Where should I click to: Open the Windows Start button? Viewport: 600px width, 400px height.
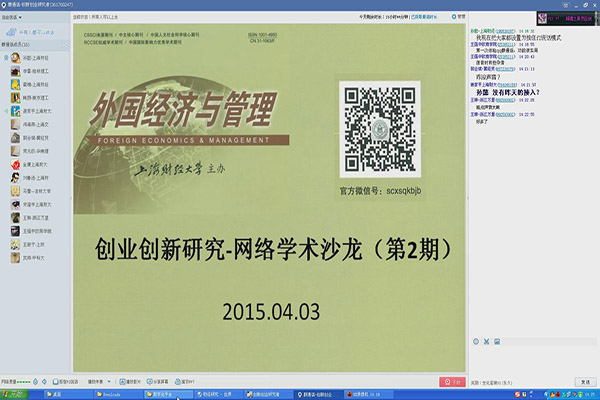[14, 394]
